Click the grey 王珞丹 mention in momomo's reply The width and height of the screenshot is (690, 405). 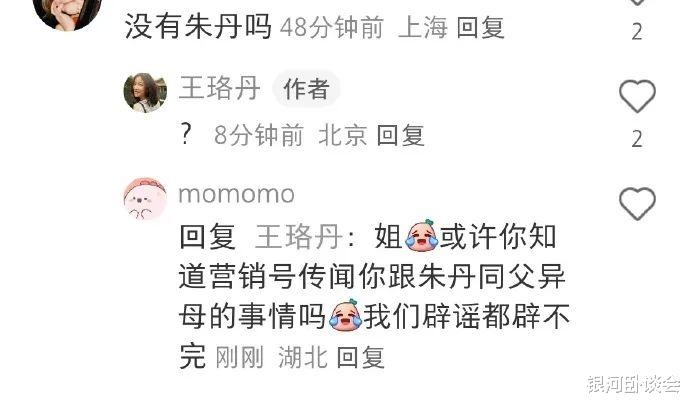pyautogui.click(x=299, y=236)
